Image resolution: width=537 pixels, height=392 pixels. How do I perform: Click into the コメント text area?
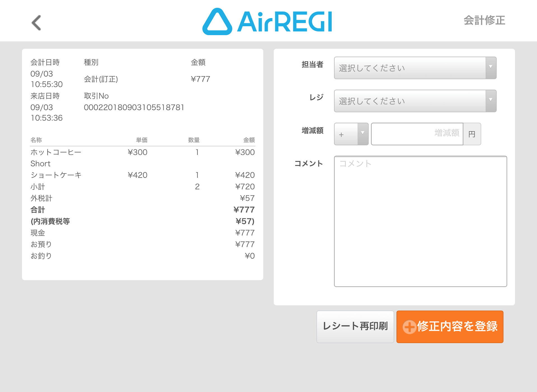coord(420,221)
